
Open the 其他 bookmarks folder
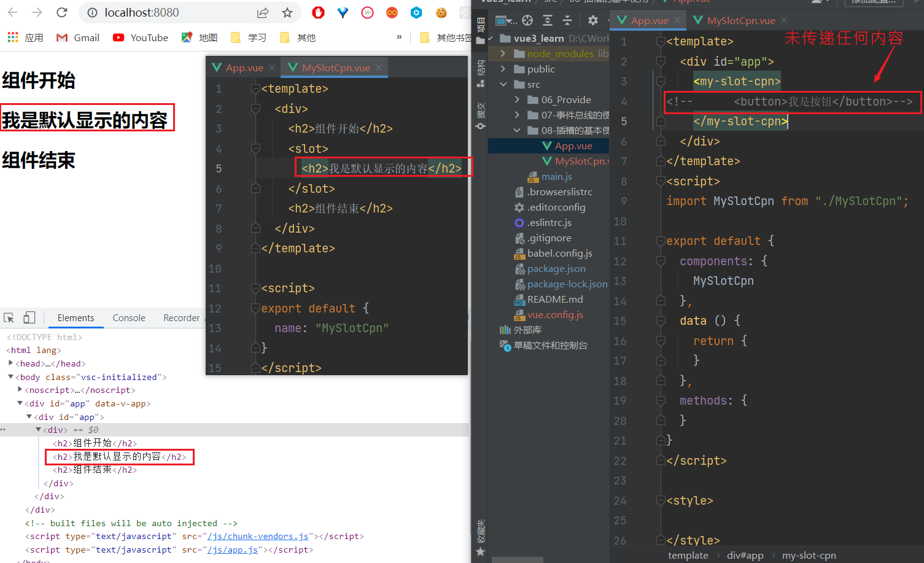click(298, 37)
